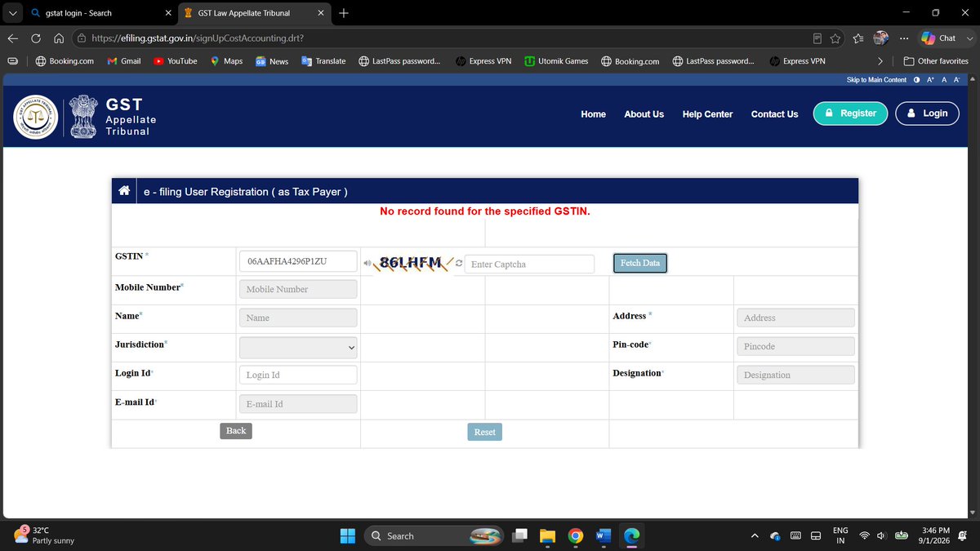Open the tab actions menu chevron
Viewport: 980px width, 551px height.
click(12, 13)
